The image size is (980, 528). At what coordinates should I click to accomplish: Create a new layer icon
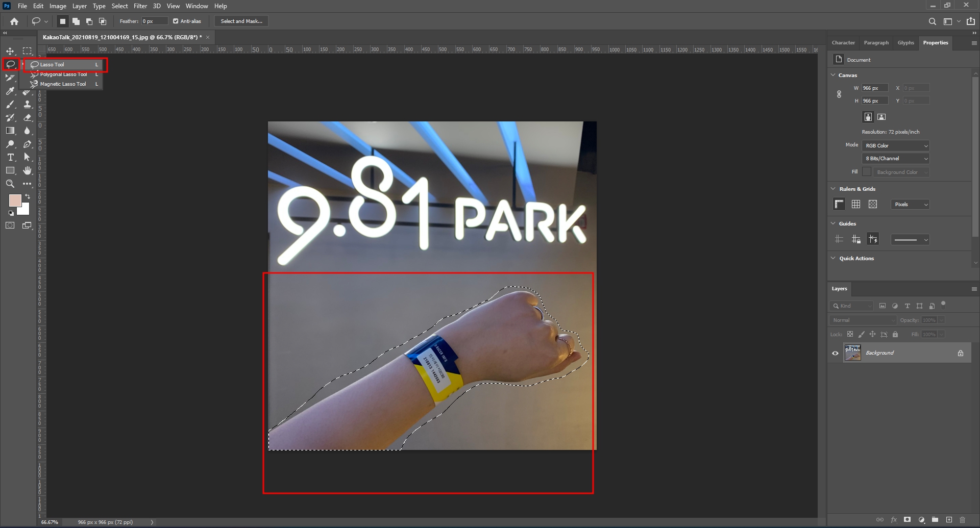click(x=949, y=520)
